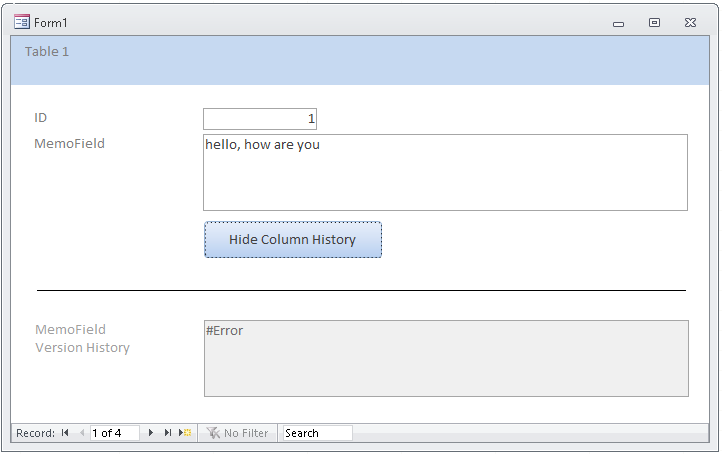
Task: Minimize the Form1 window
Action: click(618, 23)
